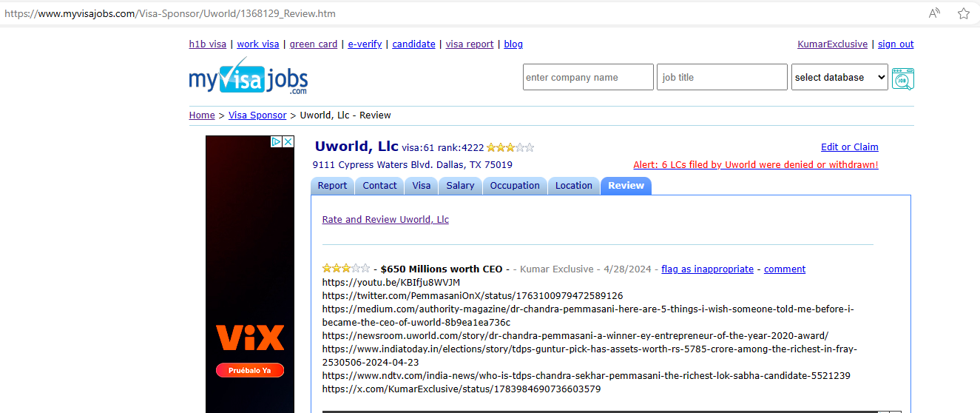Expand the select database dropdown
This screenshot has height=413, width=980.
(x=839, y=77)
